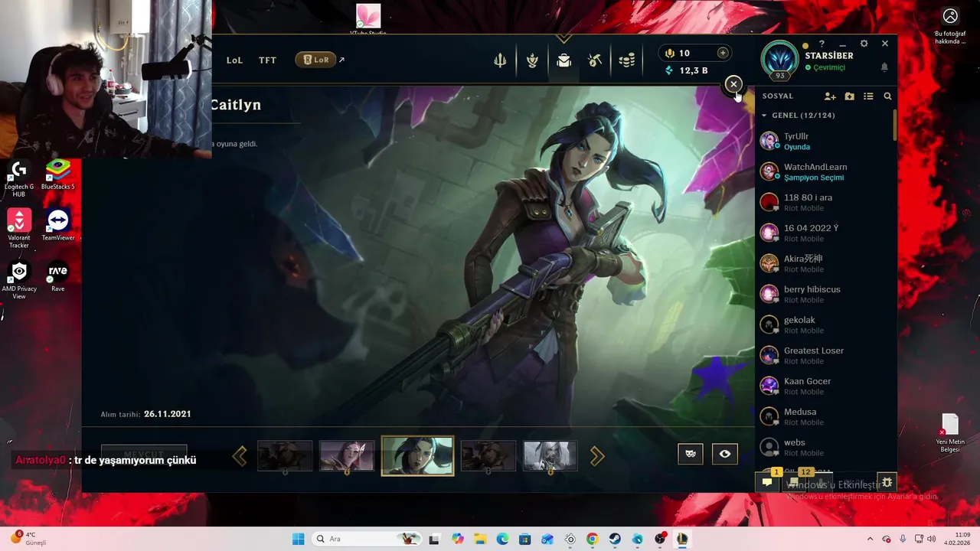Click the chroma masks button

click(x=690, y=454)
